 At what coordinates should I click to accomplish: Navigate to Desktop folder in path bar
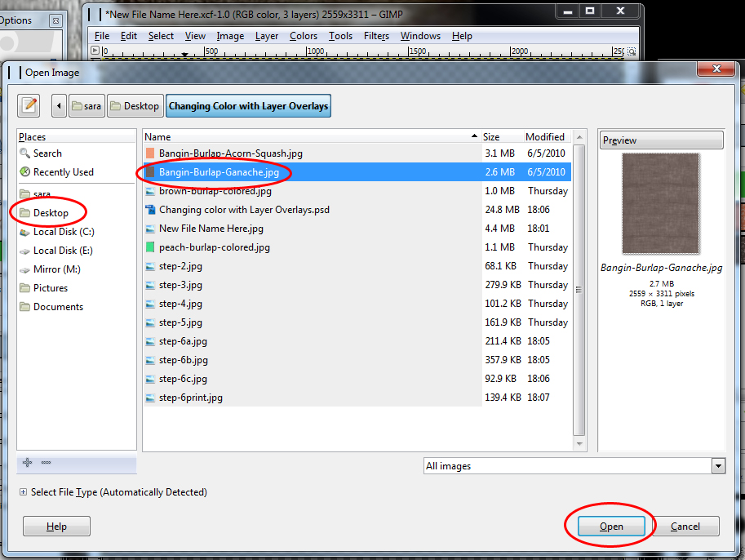(135, 105)
